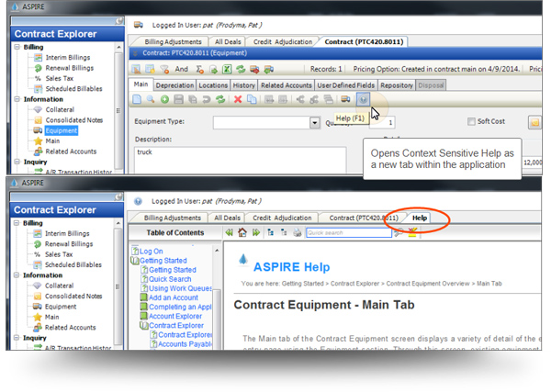551x392 pixels.
Task: Click the expand tree icon in Help toolbar
Action: click(x=270, y=232)
